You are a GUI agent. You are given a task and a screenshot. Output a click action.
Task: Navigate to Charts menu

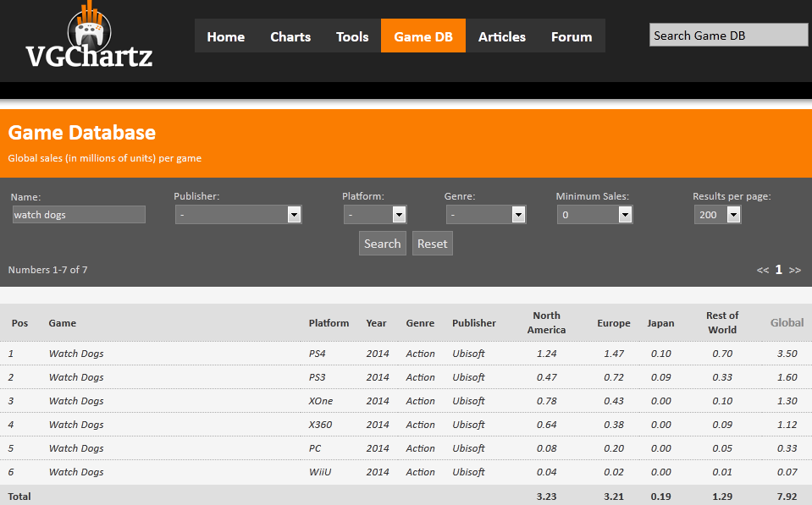tap(290, 36)
